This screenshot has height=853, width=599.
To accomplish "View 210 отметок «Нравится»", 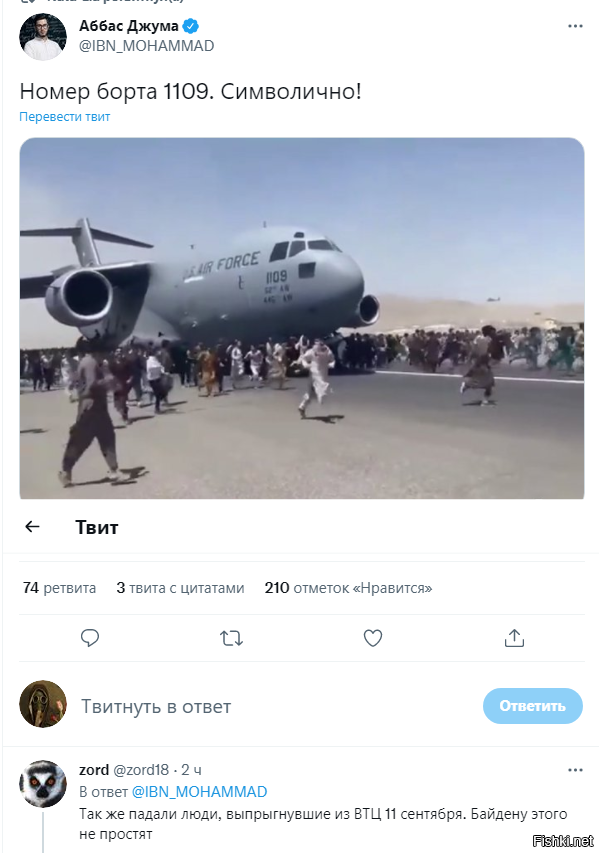I will (x=348, y=588).
